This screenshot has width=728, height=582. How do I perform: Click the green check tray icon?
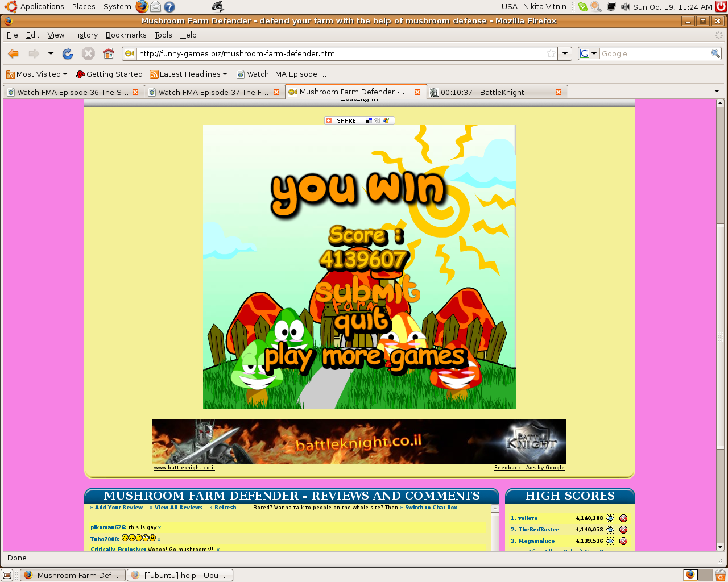point(583,7)
